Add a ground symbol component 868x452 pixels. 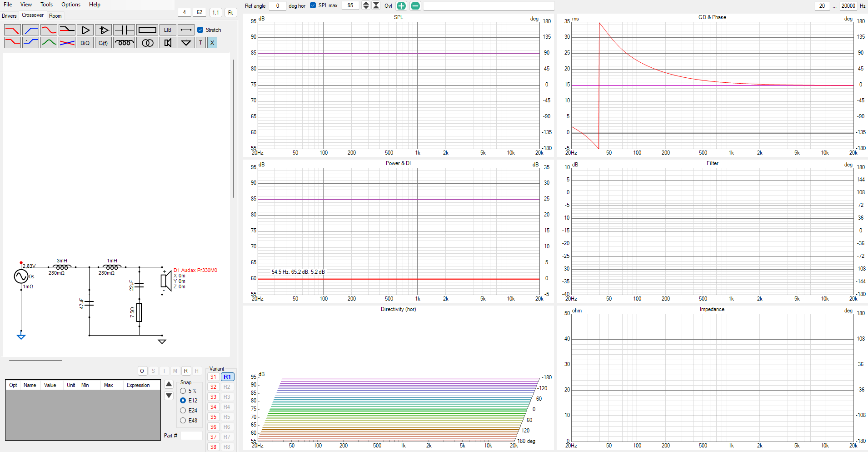coord(186,43)
